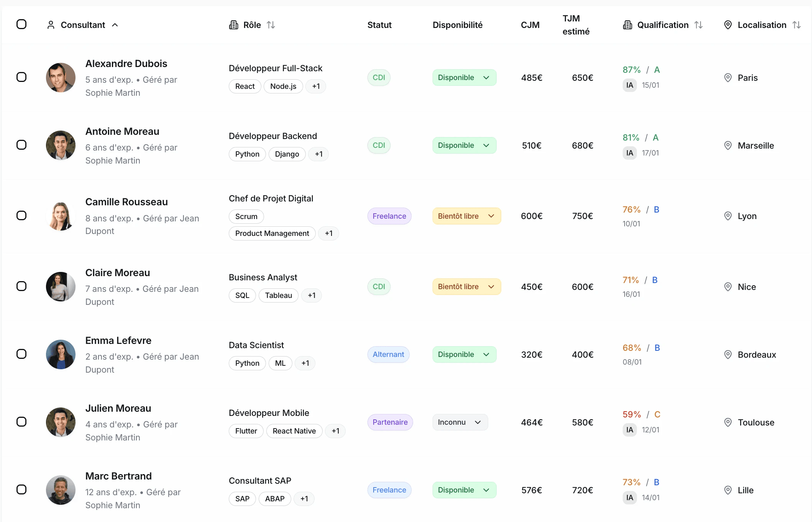Click the Localisation column sort arrows
The height and width of the screenshot is (522, 812).
797,25
